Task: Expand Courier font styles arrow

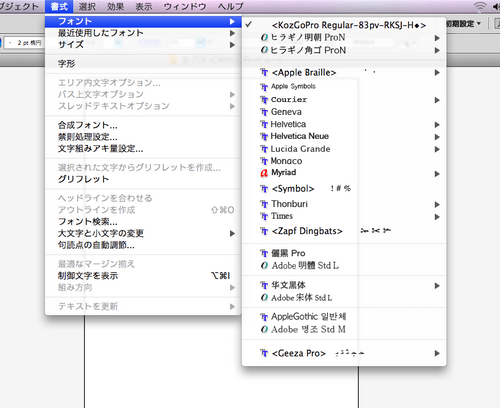Action: click(x=437, y=100)
